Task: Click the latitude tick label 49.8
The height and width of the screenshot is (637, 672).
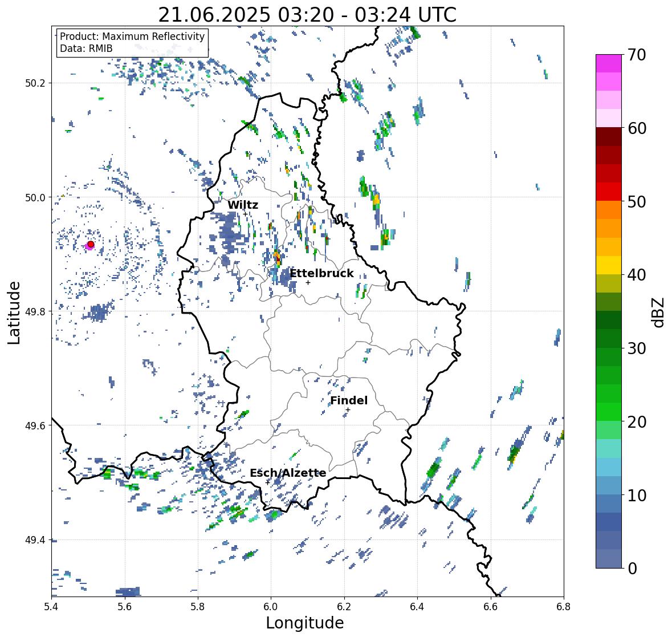Action: pyautogui.click(x=36, y=311)
